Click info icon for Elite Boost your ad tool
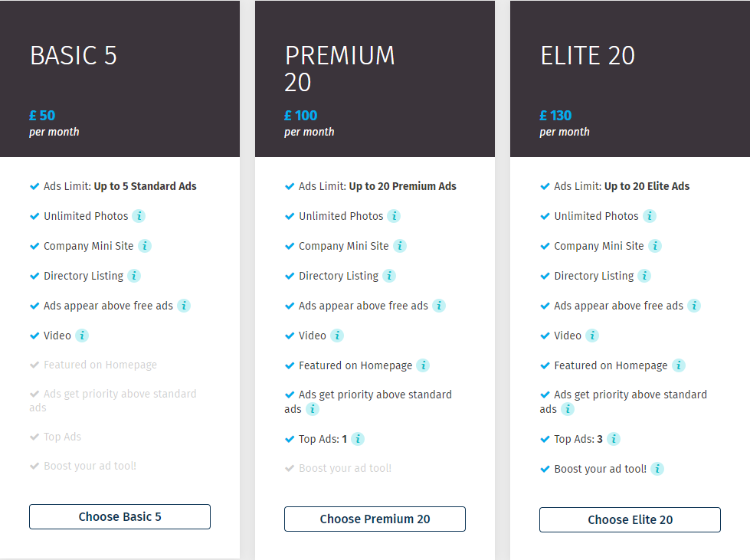 point(657,469)
